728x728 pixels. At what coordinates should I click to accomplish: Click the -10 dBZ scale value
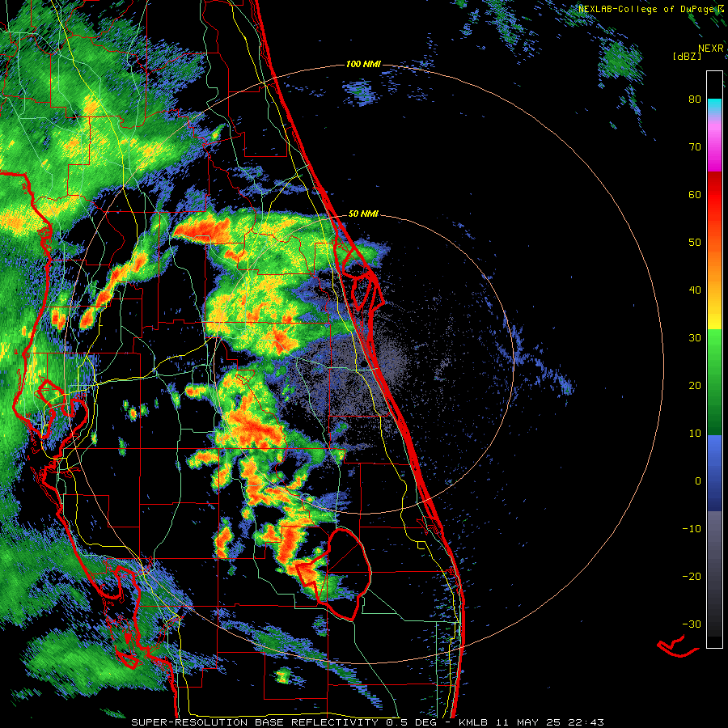[x=692, y=529]
